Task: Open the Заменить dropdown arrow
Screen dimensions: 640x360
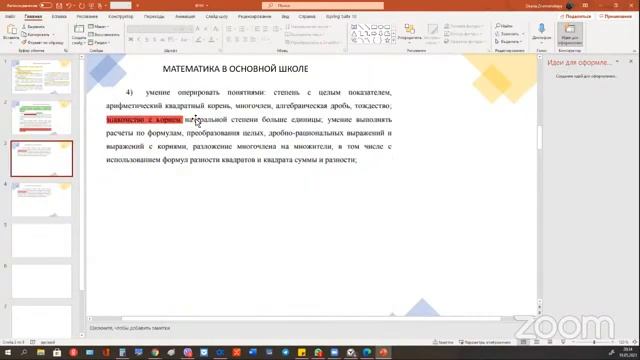Action: coord(522,34)
